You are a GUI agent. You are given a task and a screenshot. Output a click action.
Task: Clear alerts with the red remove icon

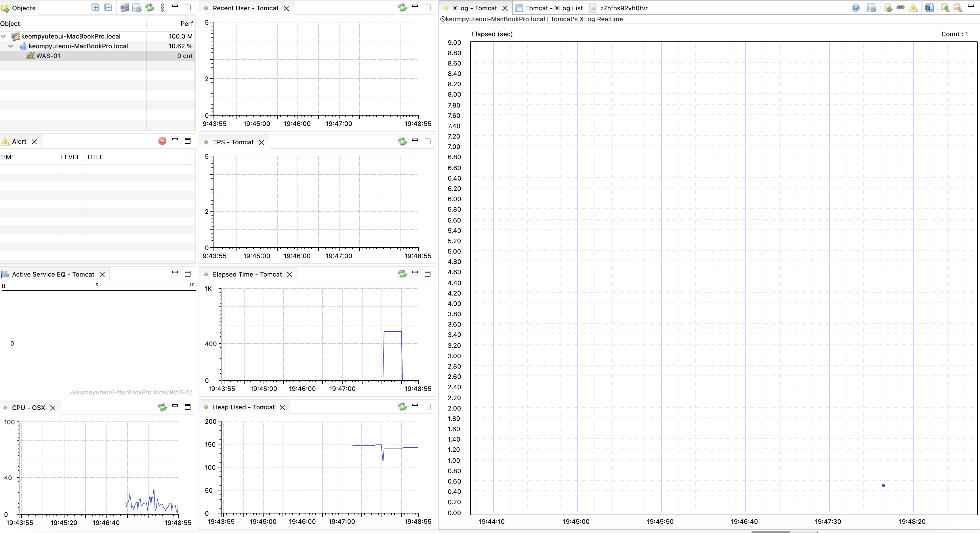(x=162, y=141)
